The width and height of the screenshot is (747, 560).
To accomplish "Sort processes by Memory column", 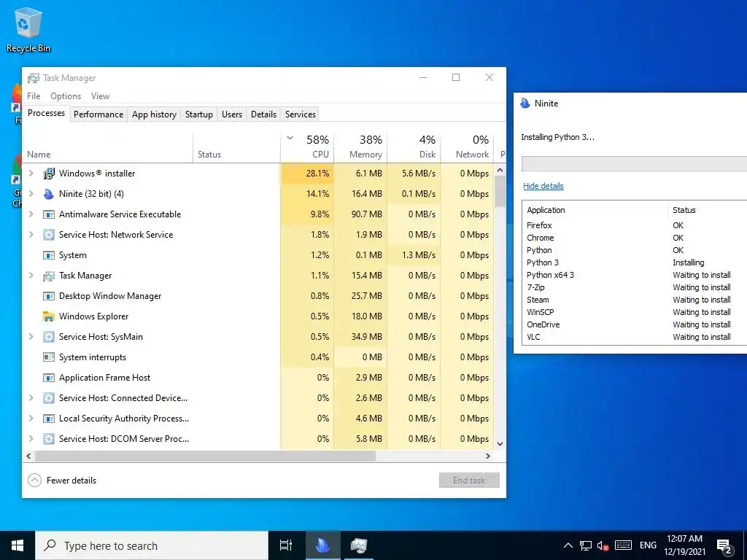I will [360, 147].
